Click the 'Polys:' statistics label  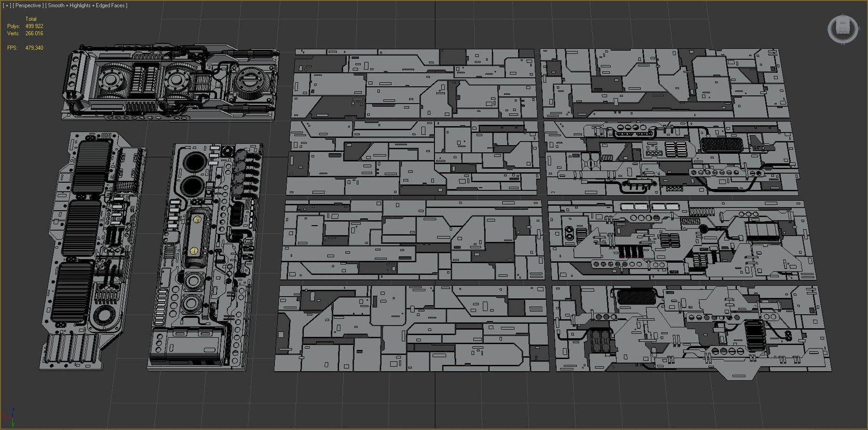[x=14, y=26]
